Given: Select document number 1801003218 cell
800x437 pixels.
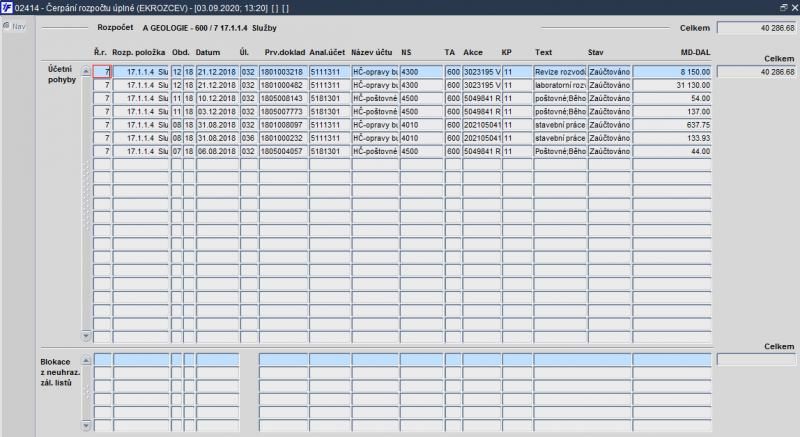Looking at the screenshot, I should click(x=283, y=72).
